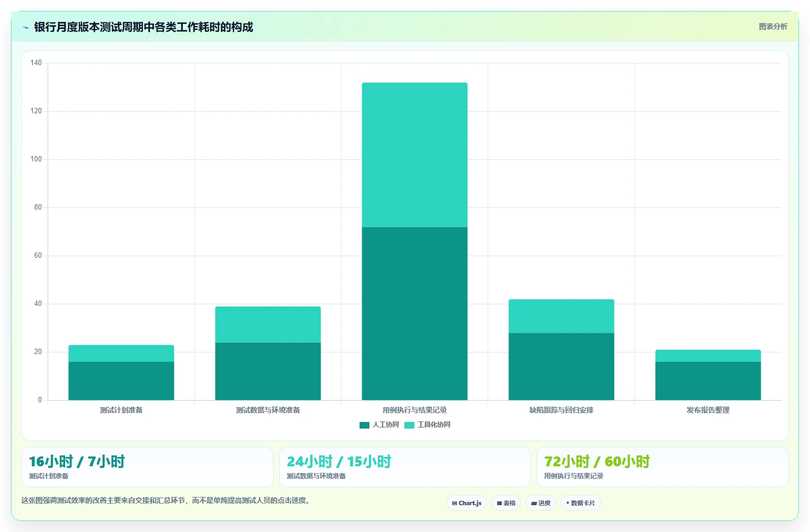810x532 pixels.
Task: Open the 16小时 / 7小时 data card
Action: pos(147,467)
